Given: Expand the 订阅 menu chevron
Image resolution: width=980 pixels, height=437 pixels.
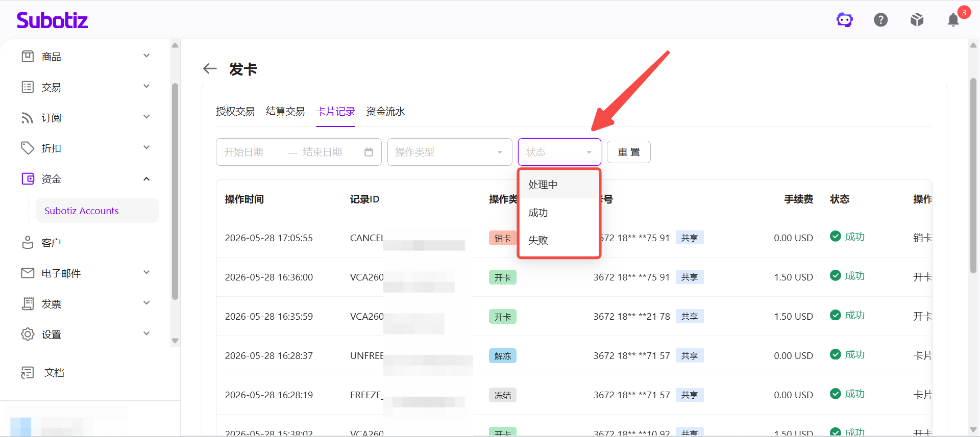Looking at the screenshot, I should [146, 117].
